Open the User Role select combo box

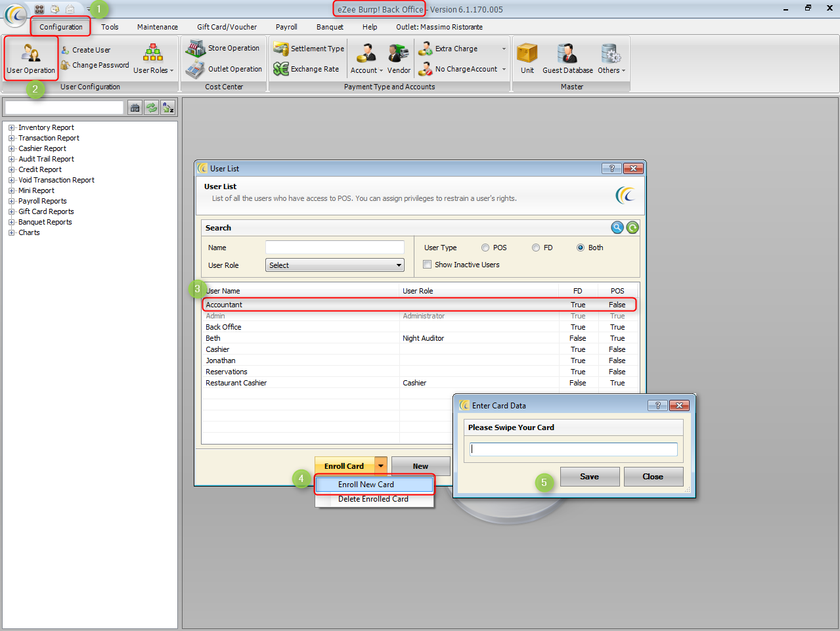[335, 265]
